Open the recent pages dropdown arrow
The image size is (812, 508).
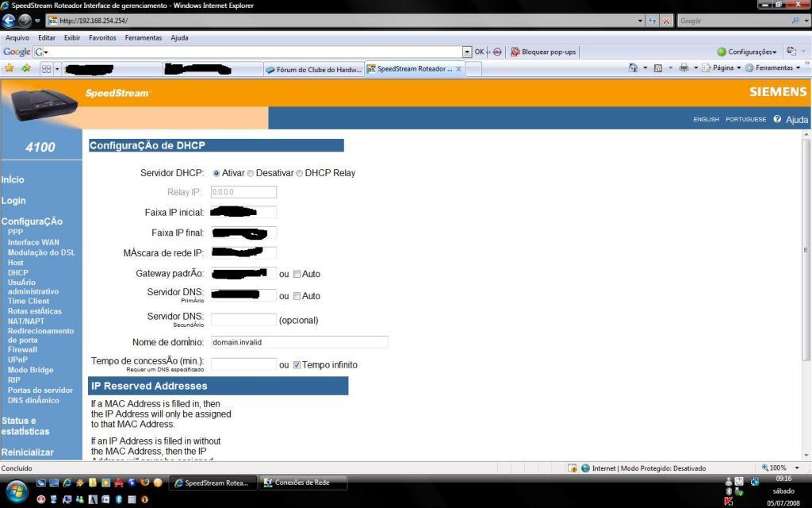(37, 21)
